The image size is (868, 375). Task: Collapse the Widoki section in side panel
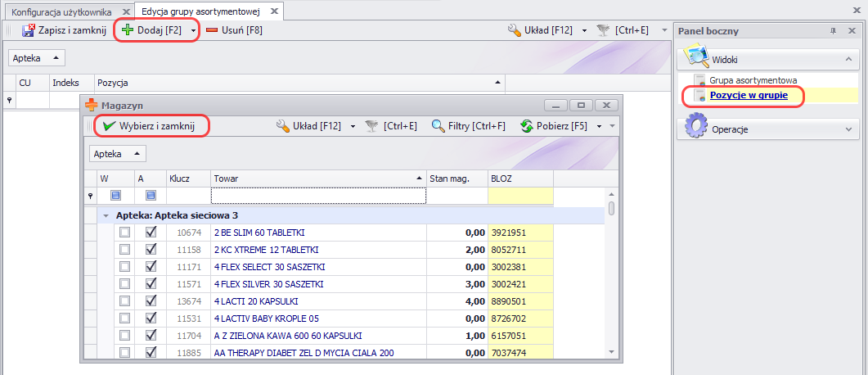847,59
